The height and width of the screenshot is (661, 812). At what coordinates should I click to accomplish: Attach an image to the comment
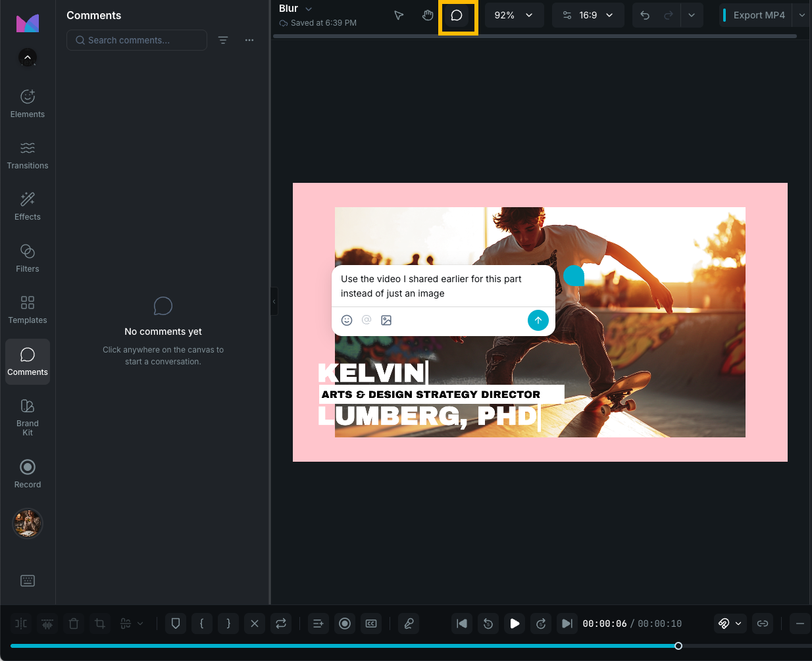point(386,320)
